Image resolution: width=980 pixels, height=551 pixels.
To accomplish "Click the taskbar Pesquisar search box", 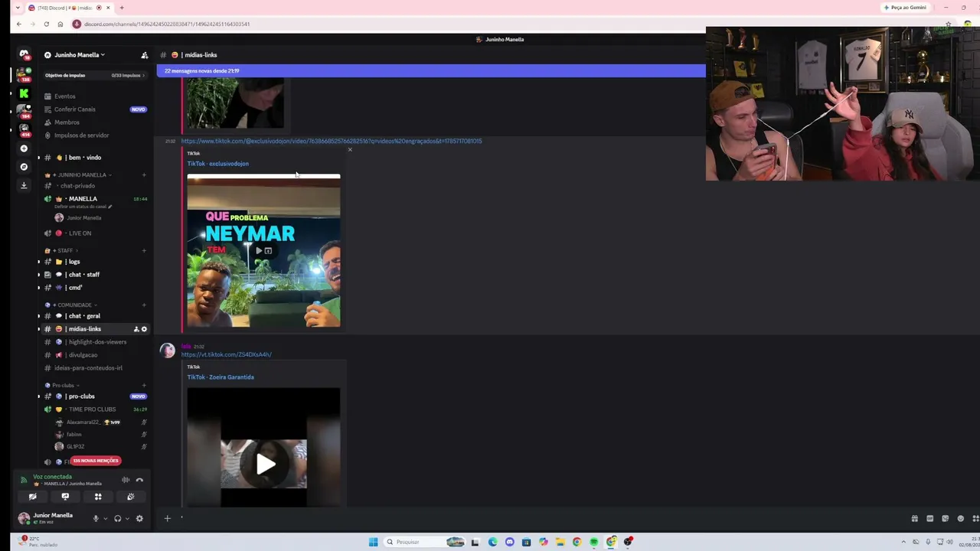I will [x=423, y=542].
